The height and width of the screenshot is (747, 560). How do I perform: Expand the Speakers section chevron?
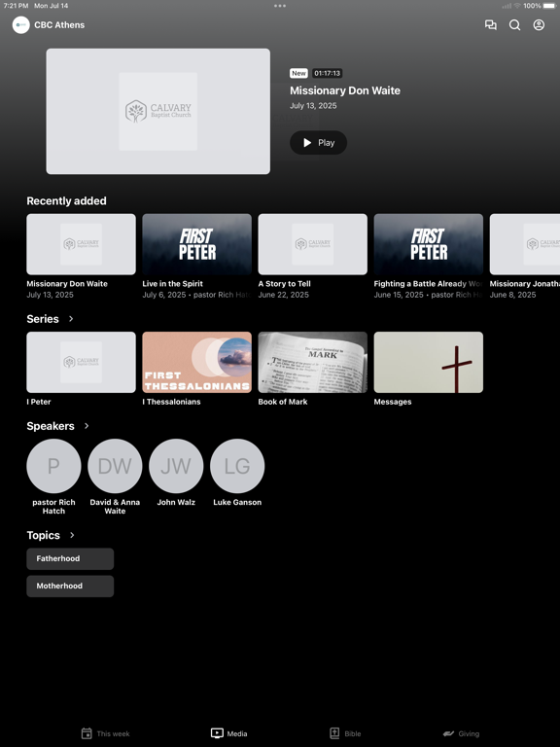87,426
